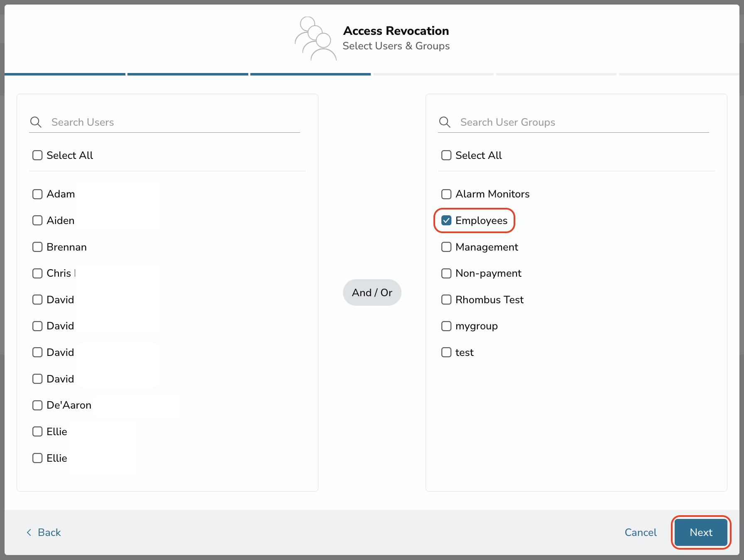Tick the Adam user checkbox
This screenshot has height=560, width=744.
pos(37,194)
